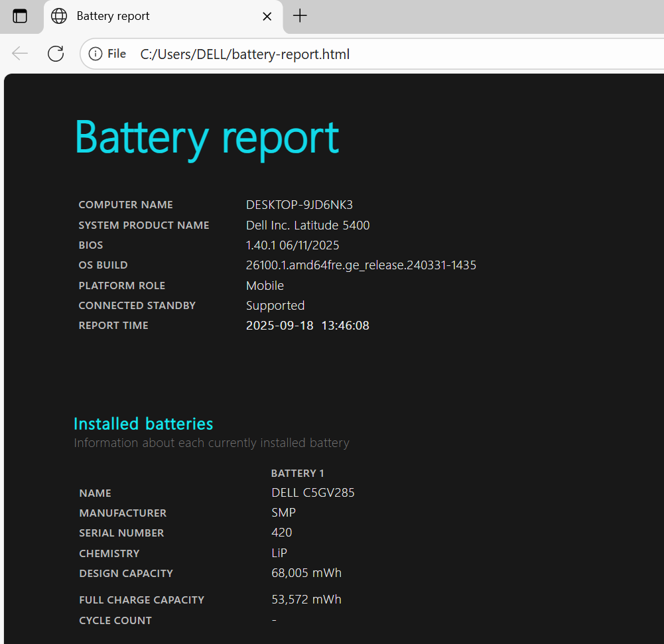Click the OS build version string
The width and height of the screenshot is (664, 644).
coord(361,265)
